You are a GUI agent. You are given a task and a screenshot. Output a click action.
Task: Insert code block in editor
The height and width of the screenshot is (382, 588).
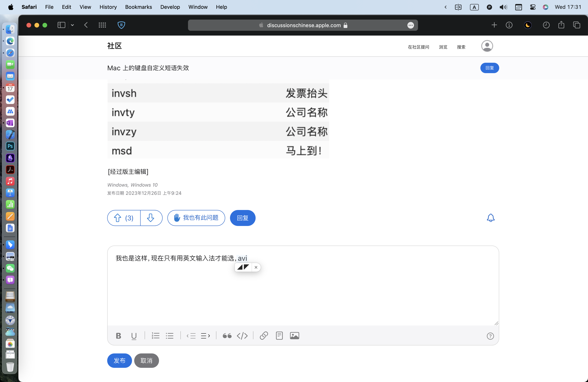(x=242, y=336)
